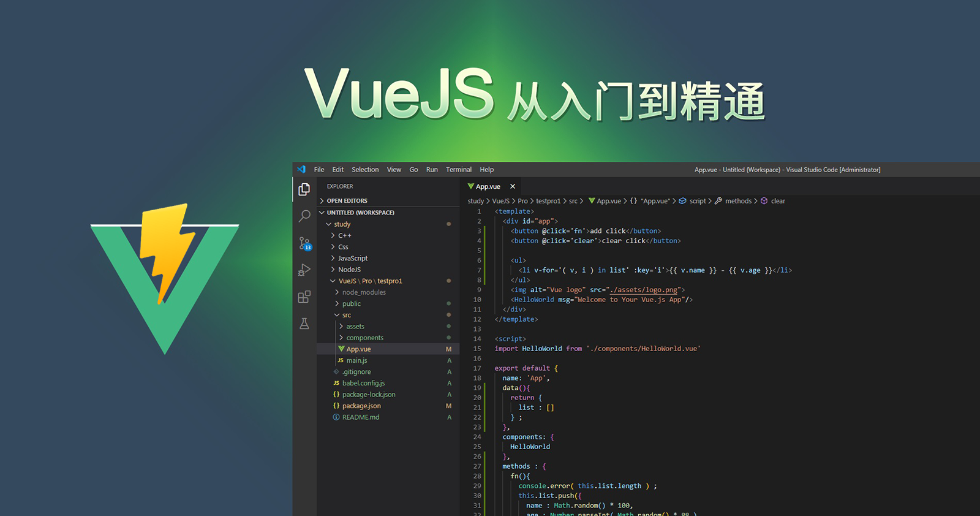
Task: Open the Extensions view
Action: click(x=304, y=297)
